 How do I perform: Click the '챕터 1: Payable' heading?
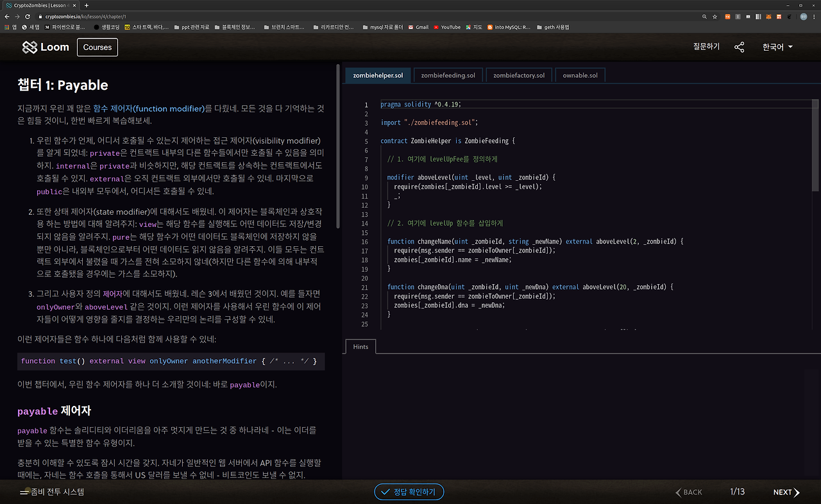[63, 85]
